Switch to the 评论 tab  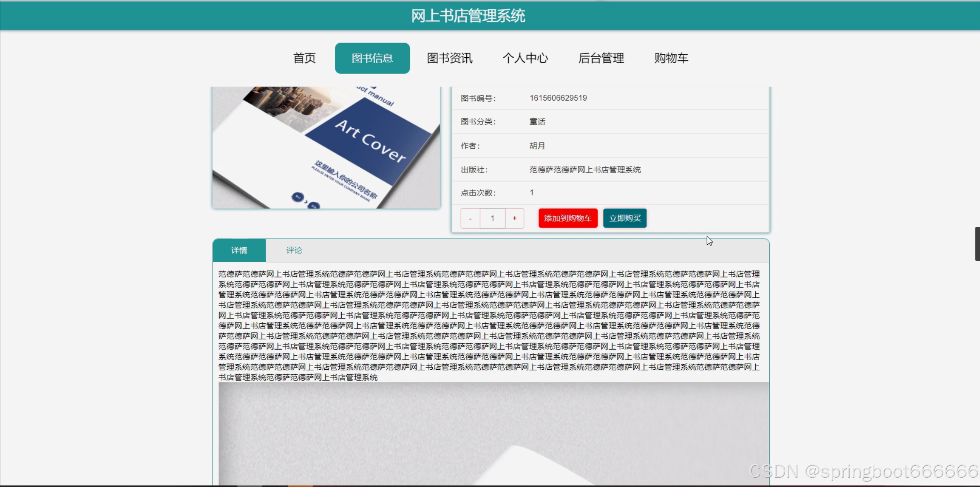(294, 250)
